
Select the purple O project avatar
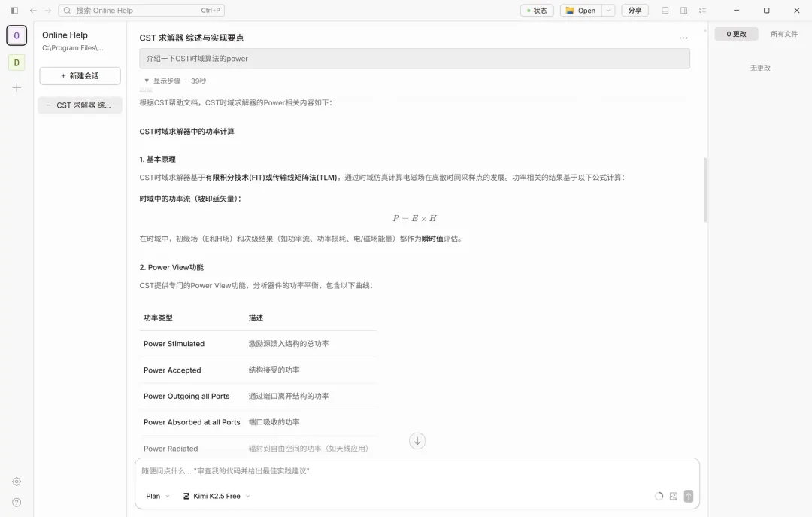point(17,36)
